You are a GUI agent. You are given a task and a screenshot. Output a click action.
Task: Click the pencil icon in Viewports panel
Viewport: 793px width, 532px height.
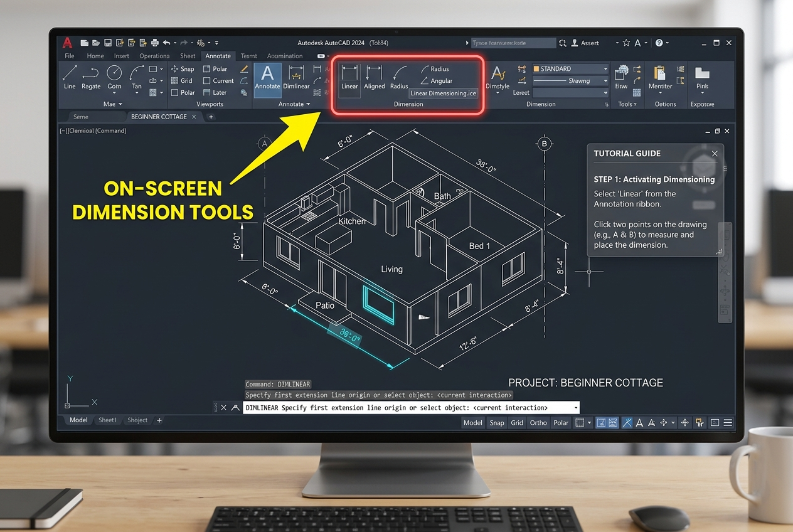point(244,69)
